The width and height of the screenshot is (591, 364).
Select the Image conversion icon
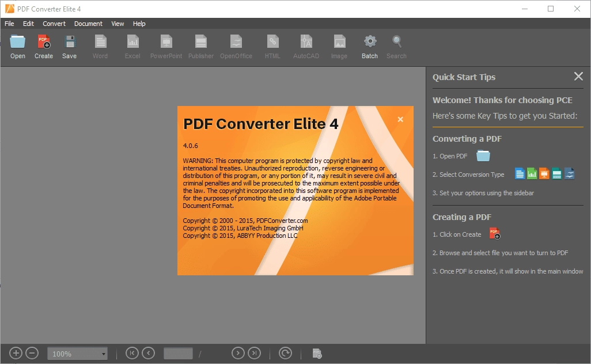(x=339, y=41)
